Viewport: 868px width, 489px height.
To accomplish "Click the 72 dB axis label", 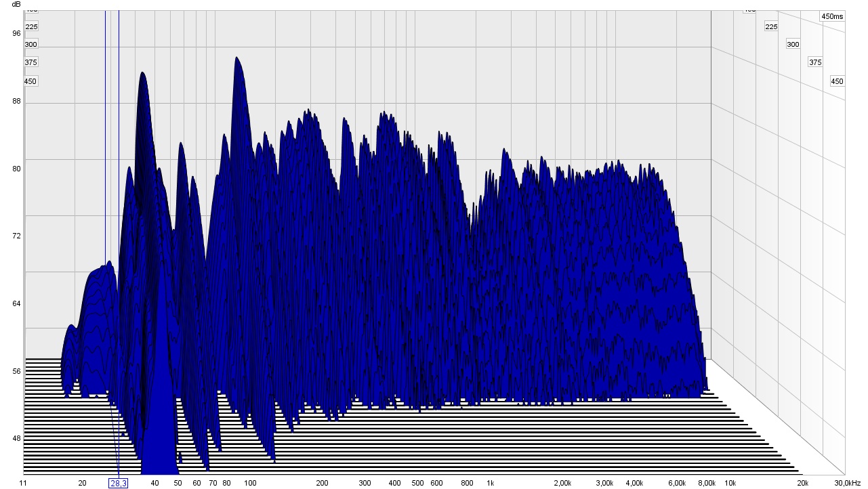I will [16, 236].
